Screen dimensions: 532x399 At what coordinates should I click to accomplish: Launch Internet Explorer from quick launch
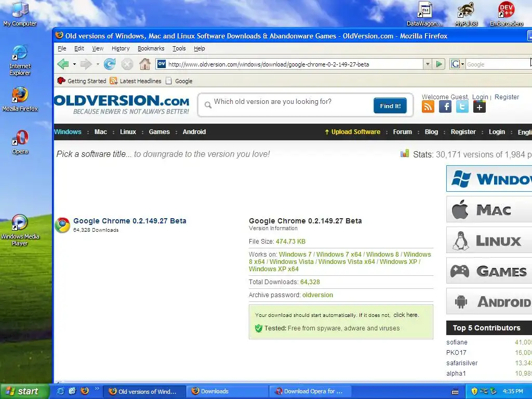point(60,391)
